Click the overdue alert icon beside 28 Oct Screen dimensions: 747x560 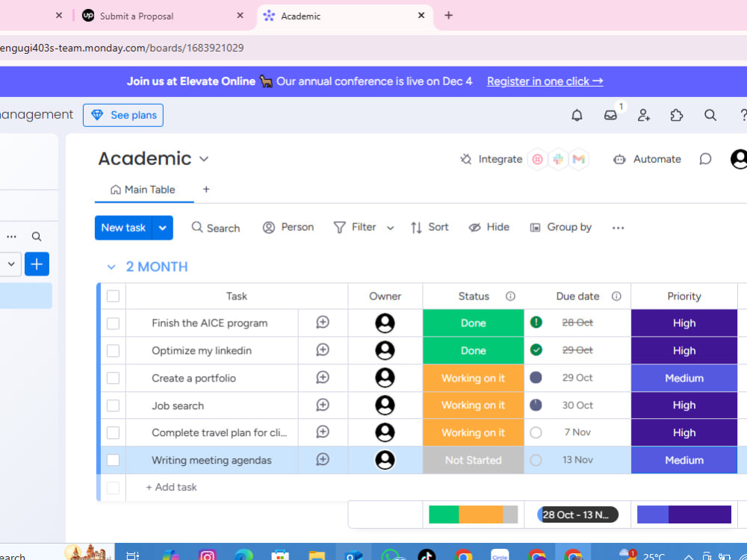pyautogui.click(x=536, y=323)
